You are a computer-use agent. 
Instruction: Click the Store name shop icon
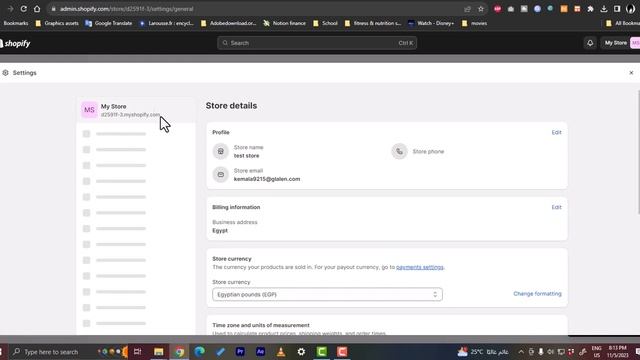tap(220, 151)
